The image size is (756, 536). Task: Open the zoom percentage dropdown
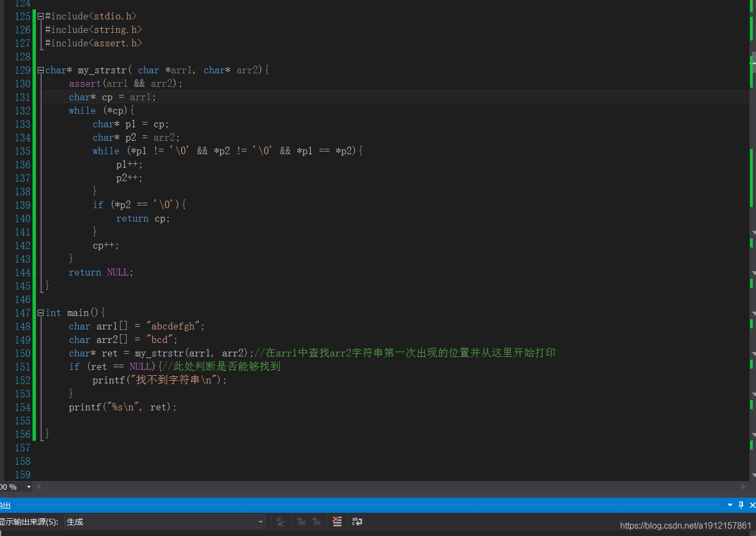point(29,487)
